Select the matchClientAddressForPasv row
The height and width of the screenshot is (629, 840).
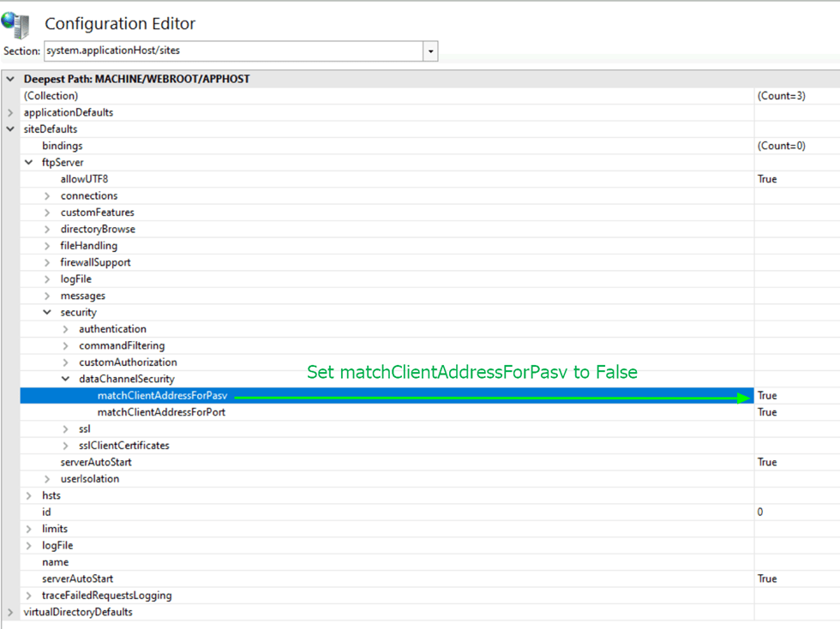click(x=387, y=395)
